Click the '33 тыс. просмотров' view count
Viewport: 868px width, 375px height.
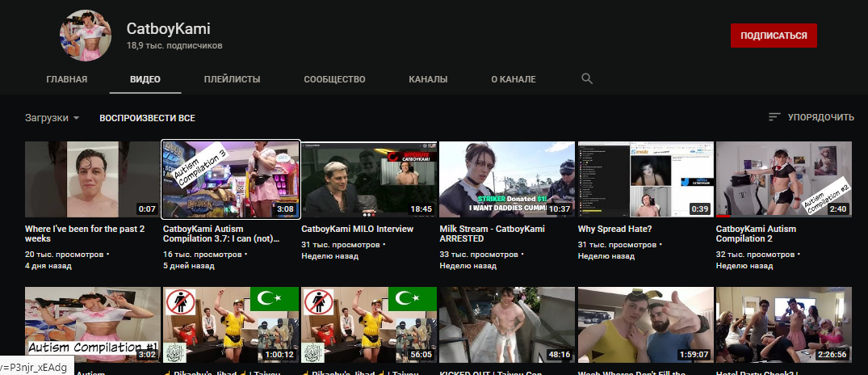pyautogui.click(x=479, y=255)
